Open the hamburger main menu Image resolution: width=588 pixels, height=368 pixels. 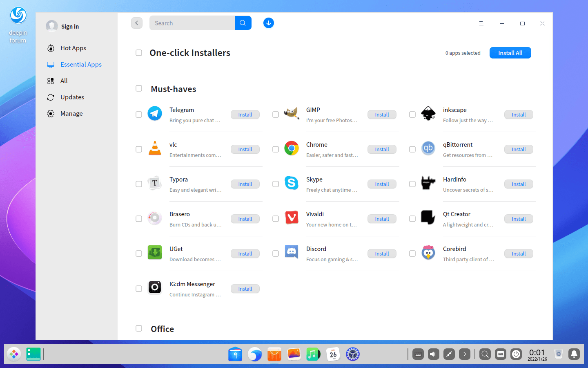(x=481, y=23)
